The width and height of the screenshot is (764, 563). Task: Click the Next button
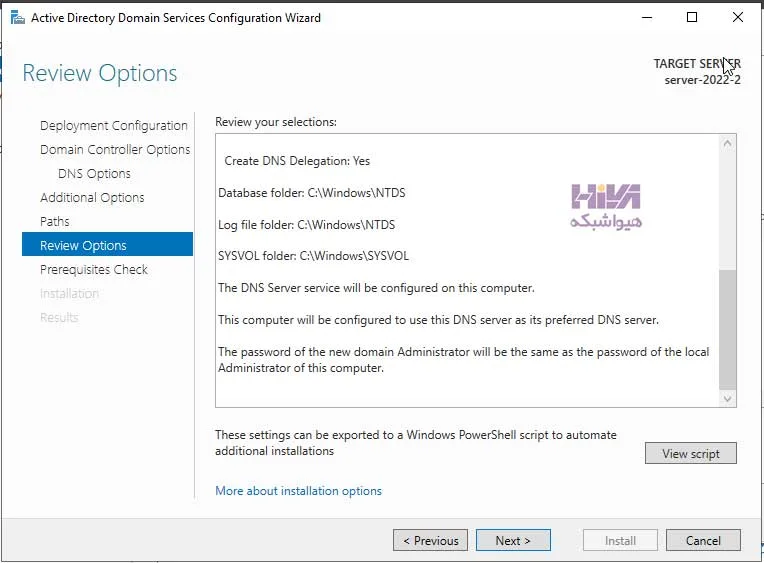(x=513, y=541)
